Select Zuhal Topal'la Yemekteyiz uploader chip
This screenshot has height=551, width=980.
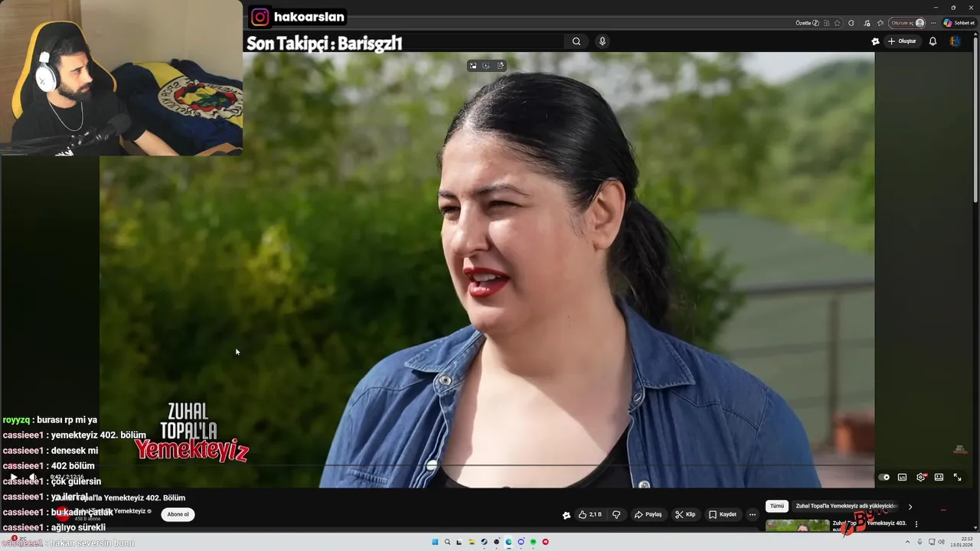click(x=847, y=507)
